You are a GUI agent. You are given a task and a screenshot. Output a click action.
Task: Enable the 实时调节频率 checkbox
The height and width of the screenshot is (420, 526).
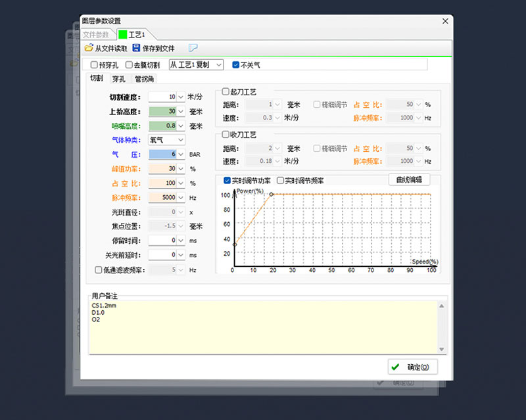281,180
